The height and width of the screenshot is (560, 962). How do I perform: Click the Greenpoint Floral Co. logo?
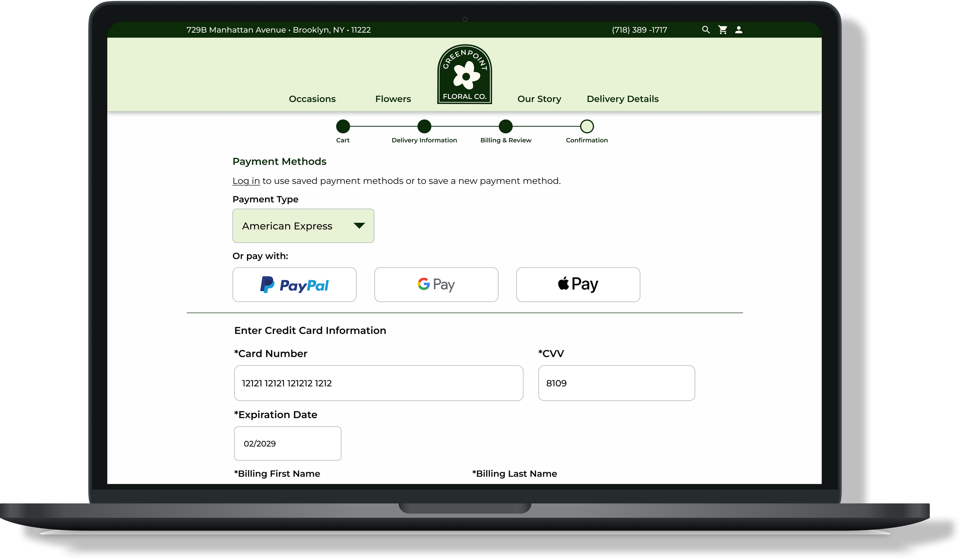[464, 74]
